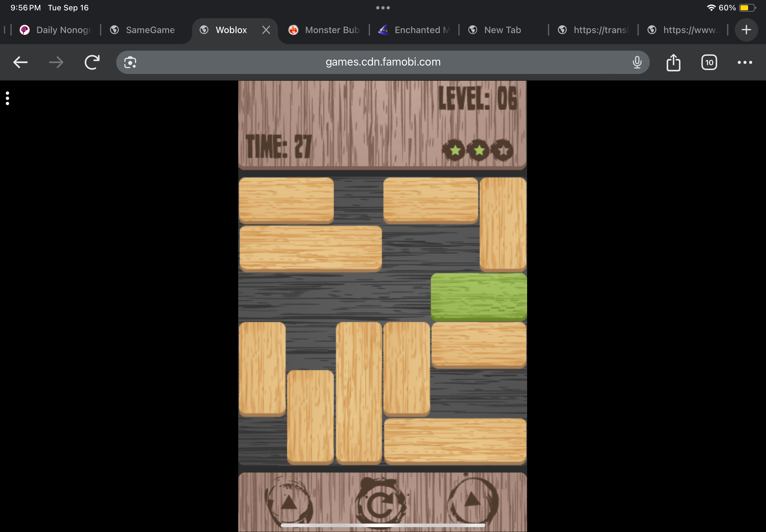
Task: Reload the page with refresh icon
Action: point(92,62)
